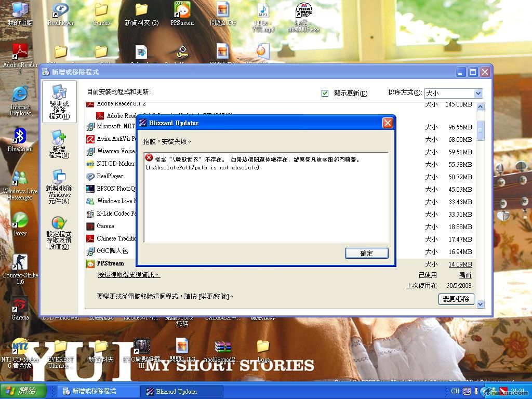Open Counter-Strike 1.6 desktop shortcut
This screenshot has width=532, height=399.
(x=20, y=270)
